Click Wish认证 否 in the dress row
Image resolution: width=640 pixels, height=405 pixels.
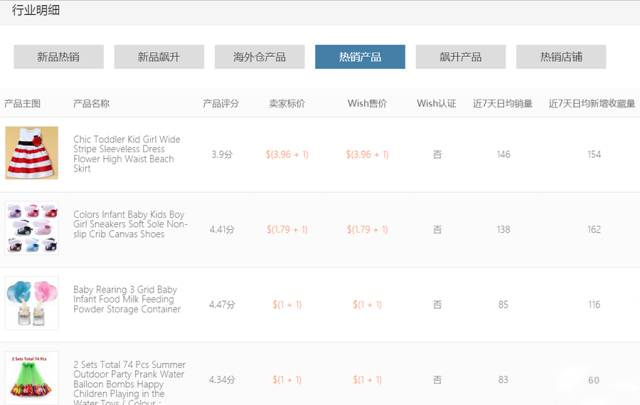coord(437,155)
